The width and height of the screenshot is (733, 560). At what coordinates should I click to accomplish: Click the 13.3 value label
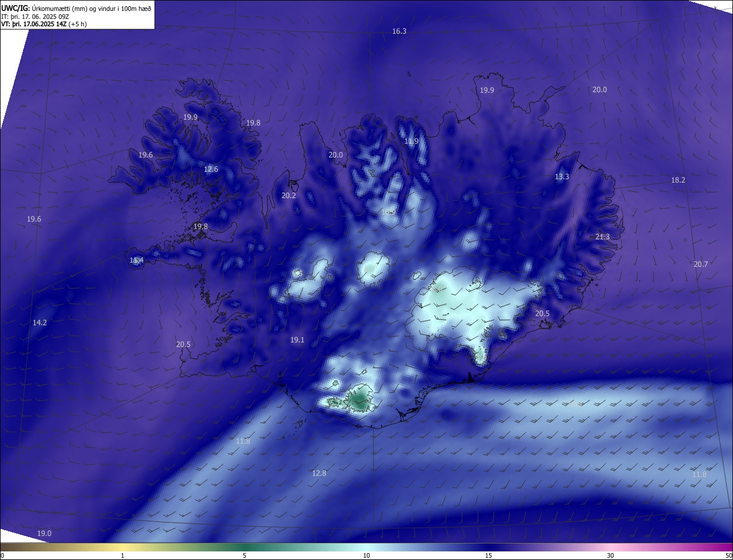tap(562, 177)
